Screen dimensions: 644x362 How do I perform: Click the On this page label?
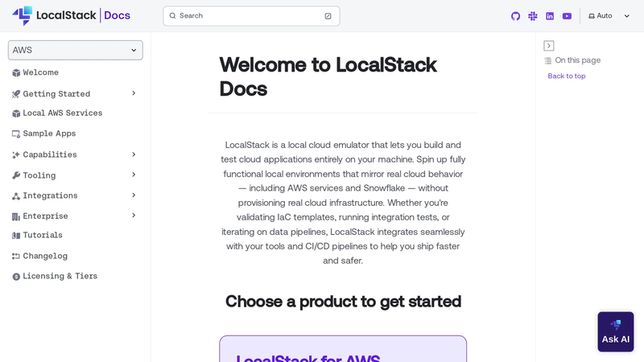pyautogui.click(x=577, y=60)
